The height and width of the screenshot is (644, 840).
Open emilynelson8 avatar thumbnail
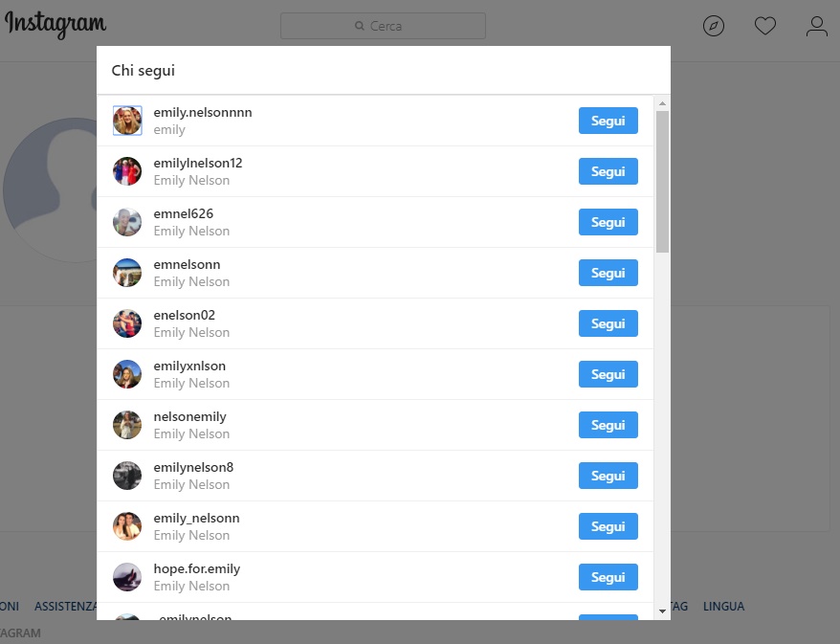click(127, 476)
